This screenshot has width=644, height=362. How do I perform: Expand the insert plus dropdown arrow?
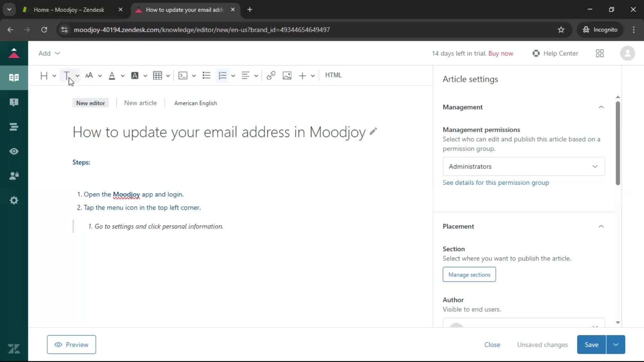[x=313, y=76]
